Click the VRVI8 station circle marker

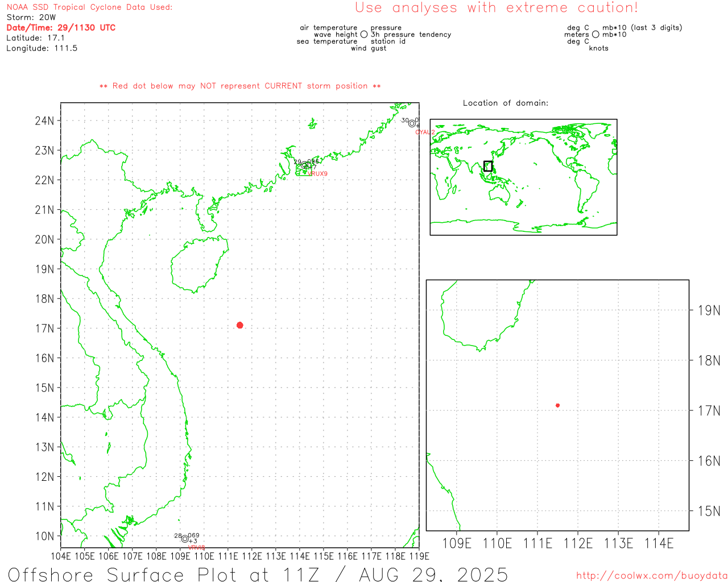coord(185,539)
